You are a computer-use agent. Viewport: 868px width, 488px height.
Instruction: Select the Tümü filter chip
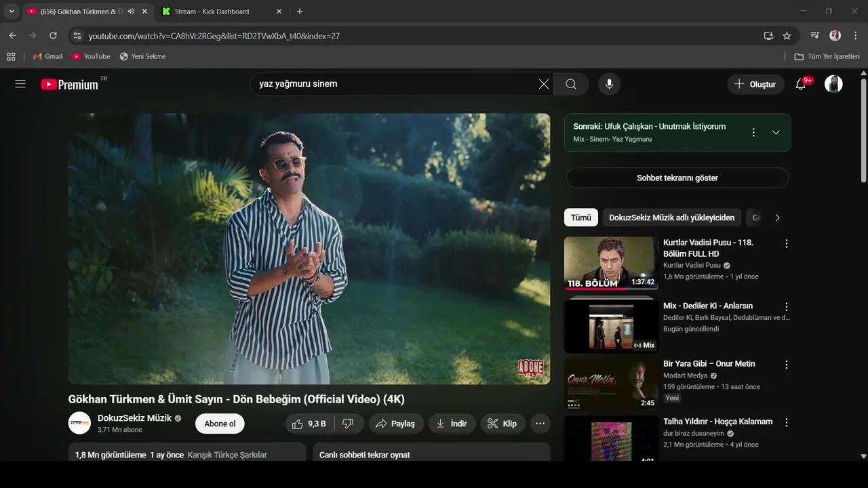581,218
